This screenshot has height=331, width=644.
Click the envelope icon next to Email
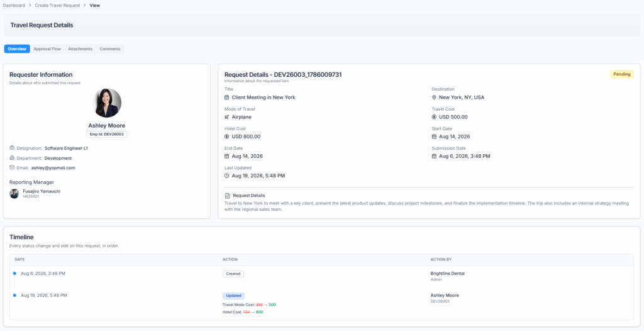click(12, 167)
